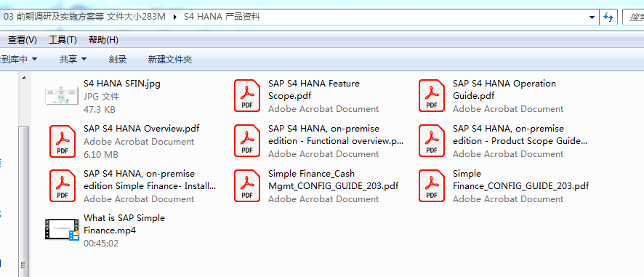Click PDF icon of Product Scope Guide document

[432, 141]
